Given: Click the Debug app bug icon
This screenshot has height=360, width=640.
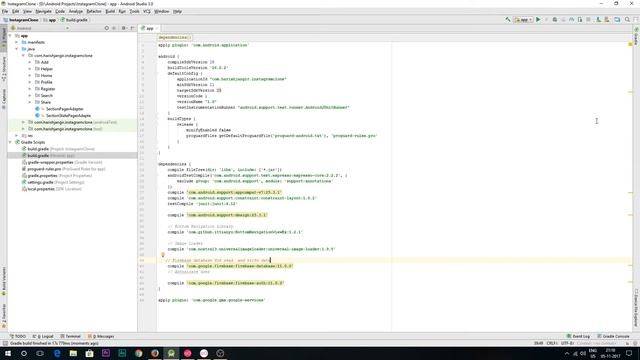Looking at the screenshot, I should (x=555, y=20).
